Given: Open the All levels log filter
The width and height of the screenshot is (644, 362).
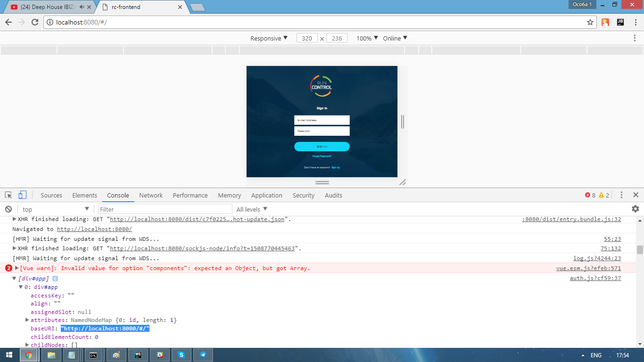Looking at the screenshot, I should click(x=252, y=209).
